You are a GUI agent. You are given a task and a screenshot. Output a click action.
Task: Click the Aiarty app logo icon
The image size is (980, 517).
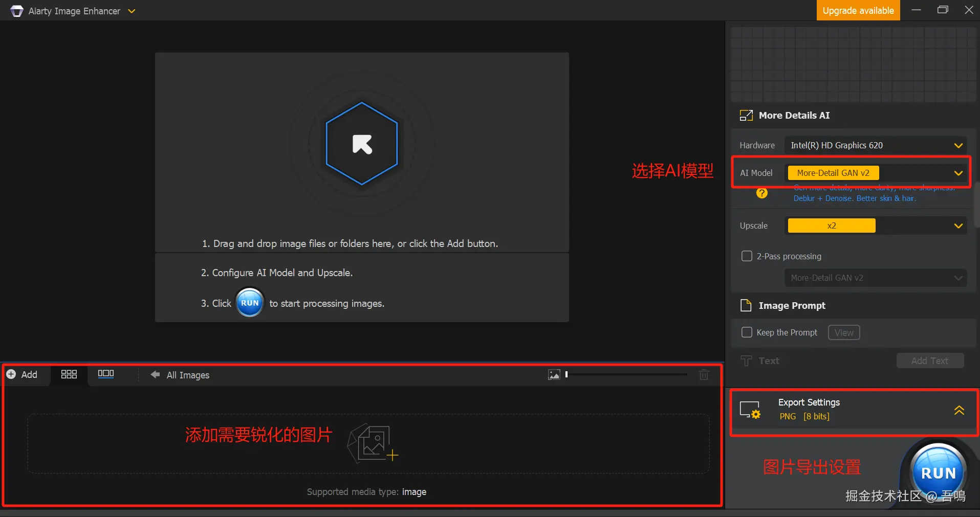pyautogui.click(x=17, y=11)
